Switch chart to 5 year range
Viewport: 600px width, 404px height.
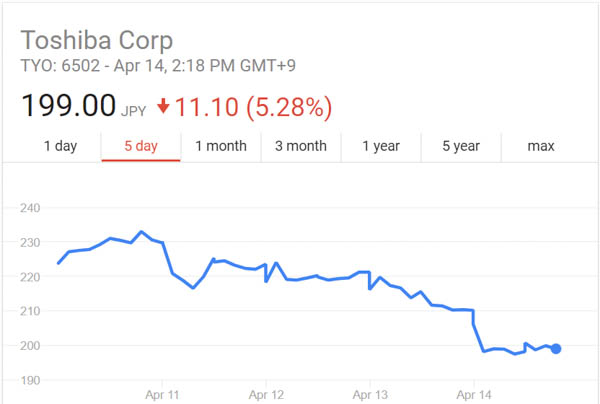[x=461, y=146]
